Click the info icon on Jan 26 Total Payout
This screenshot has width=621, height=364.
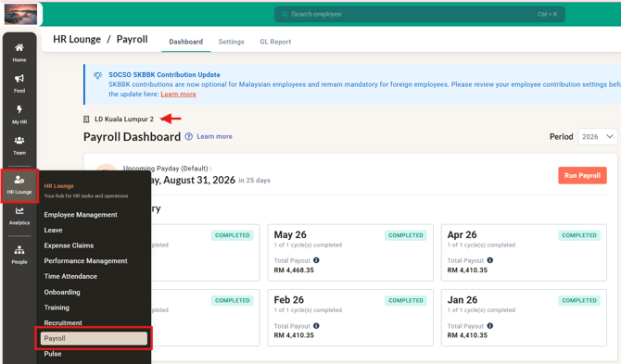(490, 326)
